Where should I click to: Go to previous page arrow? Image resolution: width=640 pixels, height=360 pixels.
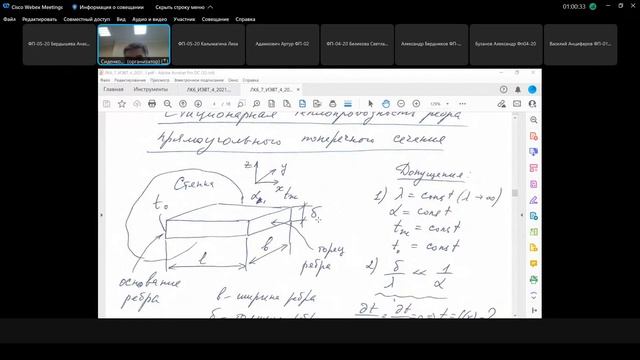tap(183, 104)
